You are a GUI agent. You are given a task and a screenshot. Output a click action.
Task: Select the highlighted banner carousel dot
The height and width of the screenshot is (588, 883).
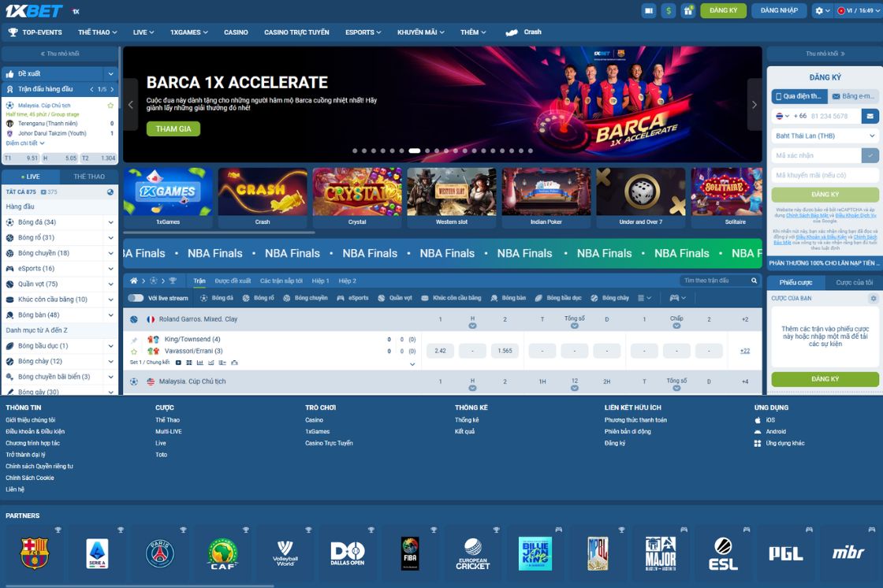point(415,151)
